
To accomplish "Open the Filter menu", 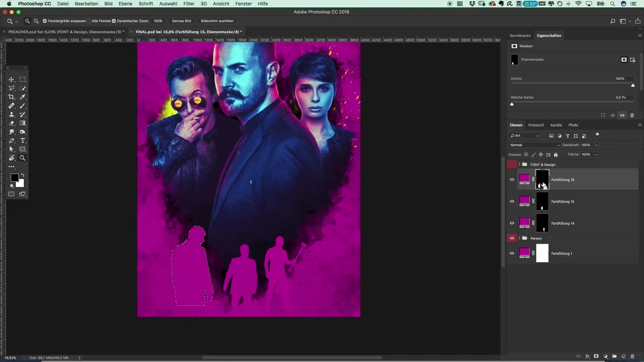I will coord(189,4).
